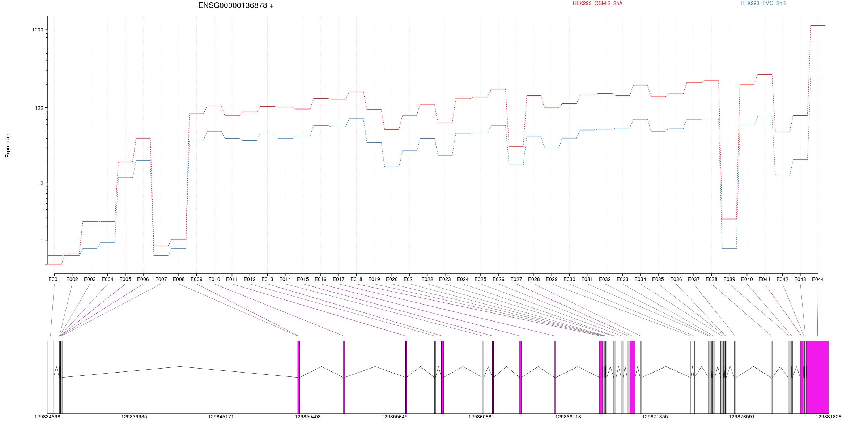Image resolution: width=868 pixels, height=434 pixels.
Task: Click the E006 exon label
Action: (143, 279)
